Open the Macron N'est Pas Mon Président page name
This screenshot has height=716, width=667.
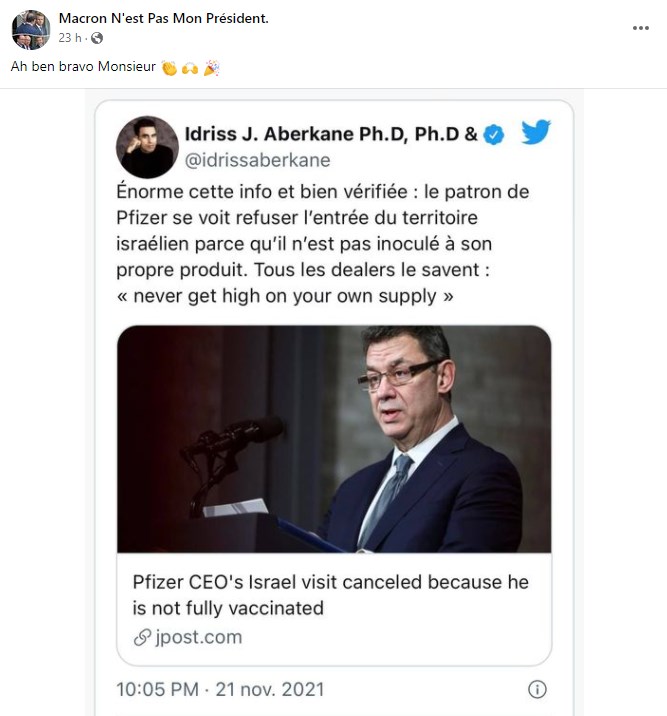tap(163, 18)
